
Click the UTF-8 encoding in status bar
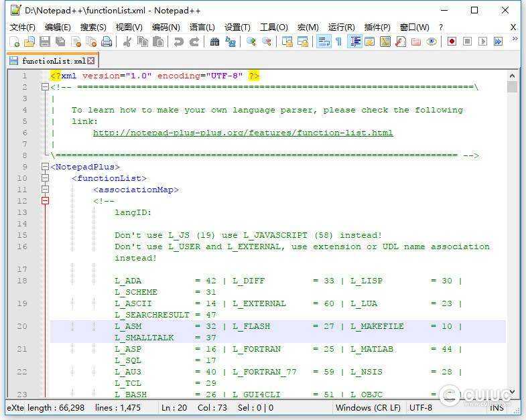[x=421, y=407]
